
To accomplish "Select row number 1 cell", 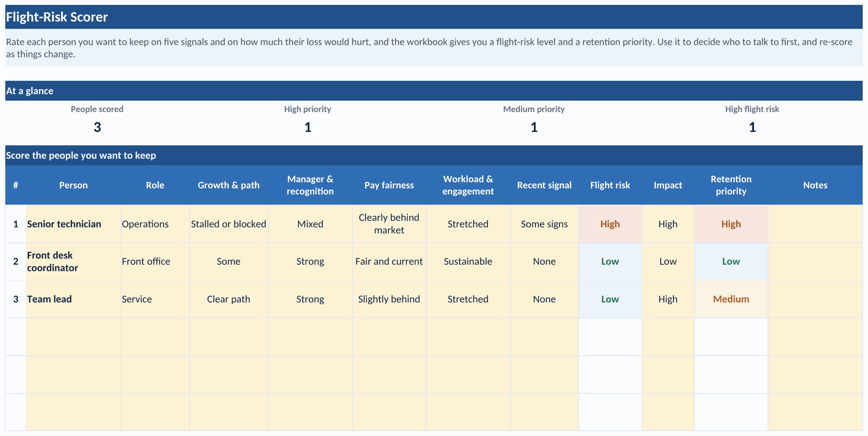I will pos(16,224).
